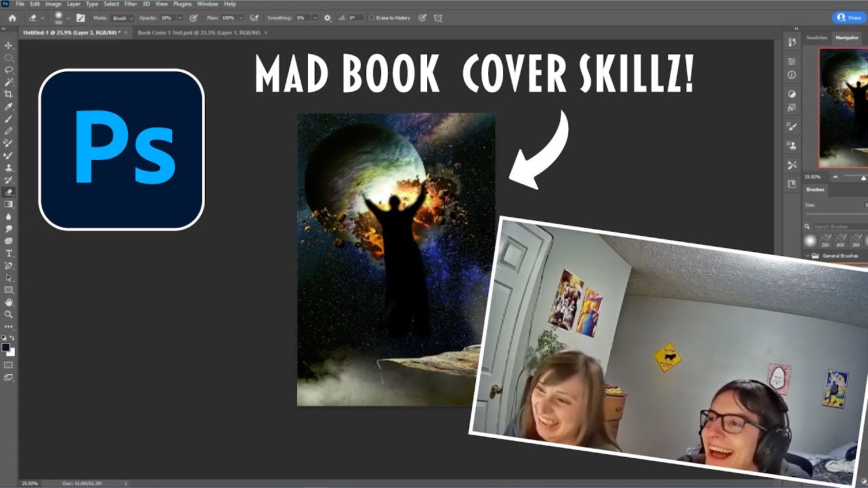Open symmetry butterfly options

pyautogui.click(x=438, y=18)
